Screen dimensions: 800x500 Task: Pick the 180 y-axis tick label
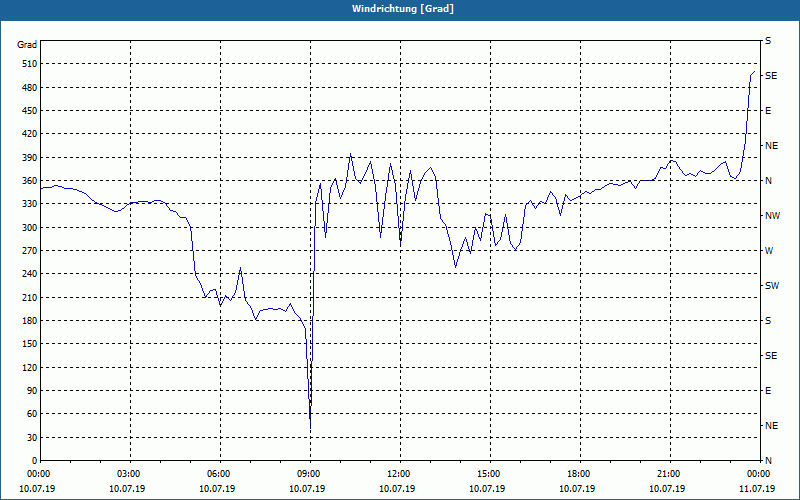click(30, 321)
